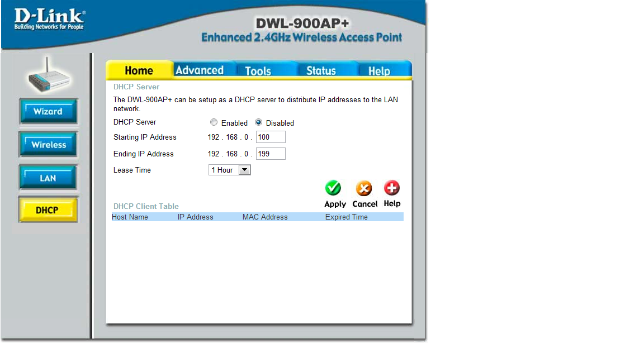Click the DWL-900AP+ product title
The image size is (644, 362).
[302, 23]
